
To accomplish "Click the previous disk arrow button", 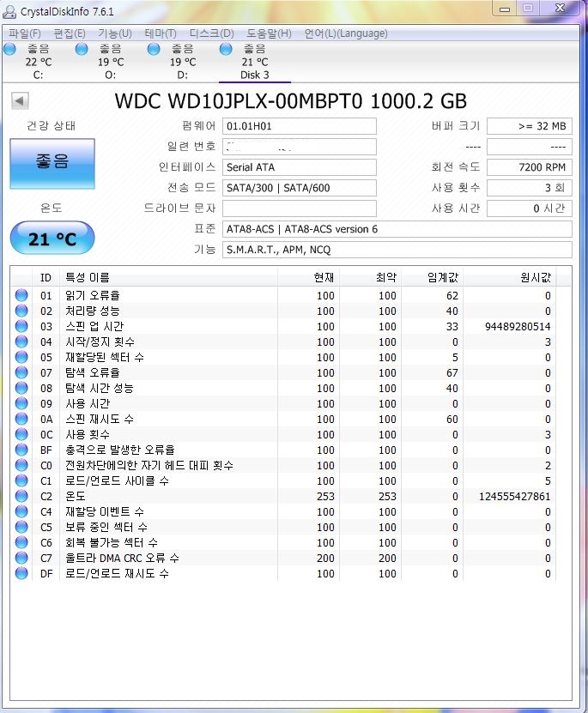I will [20, 100].
